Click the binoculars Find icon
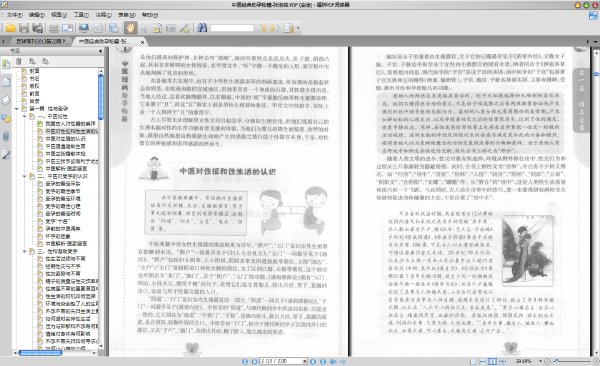600x366 pixels. pyautogui.click(x=202, y=28)
